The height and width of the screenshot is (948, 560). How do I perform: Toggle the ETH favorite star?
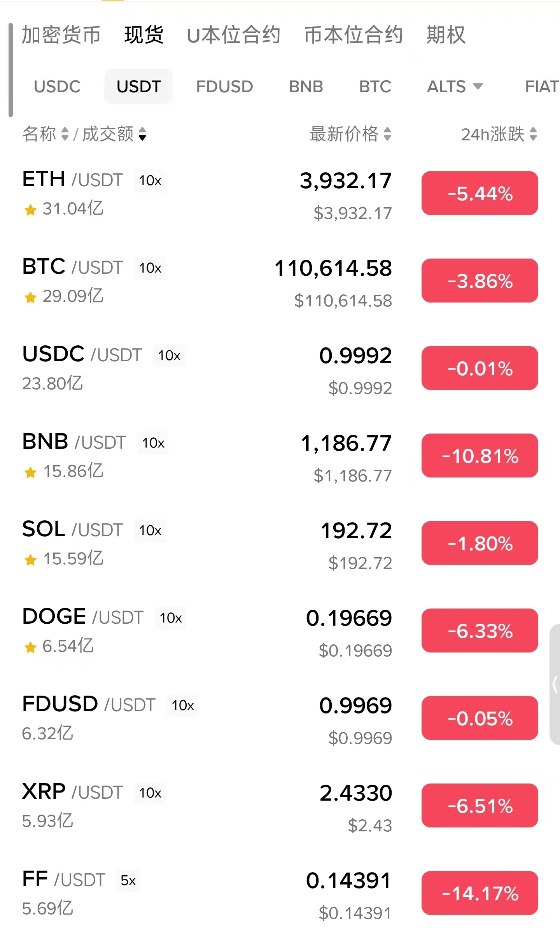tap(30, 210)
